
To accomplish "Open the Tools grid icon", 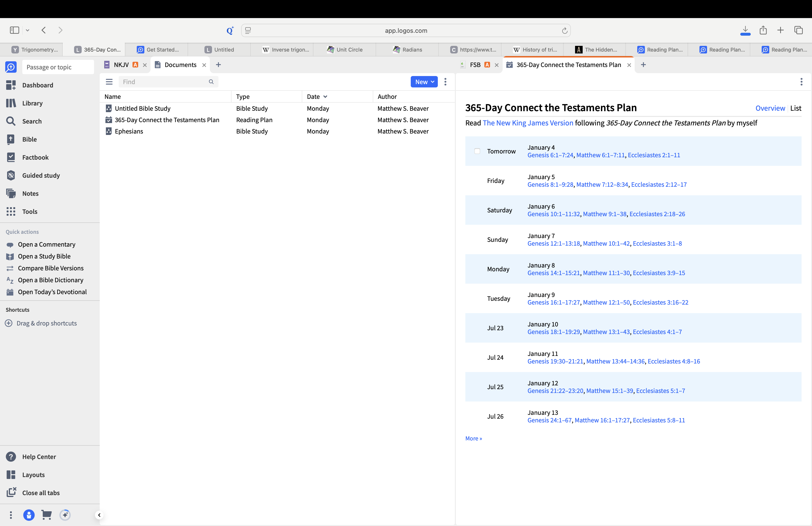I will click(11, 212).
